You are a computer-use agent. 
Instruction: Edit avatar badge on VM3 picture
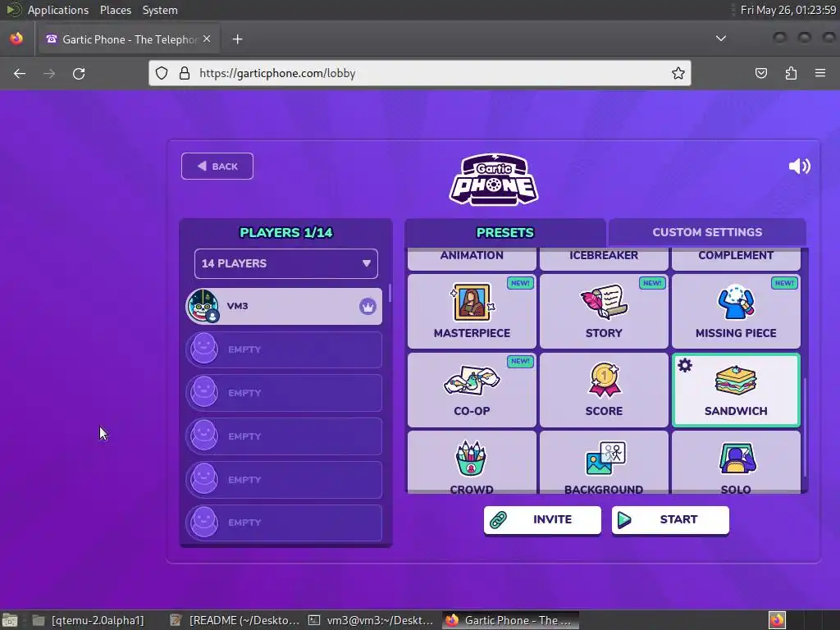(212, 316)
